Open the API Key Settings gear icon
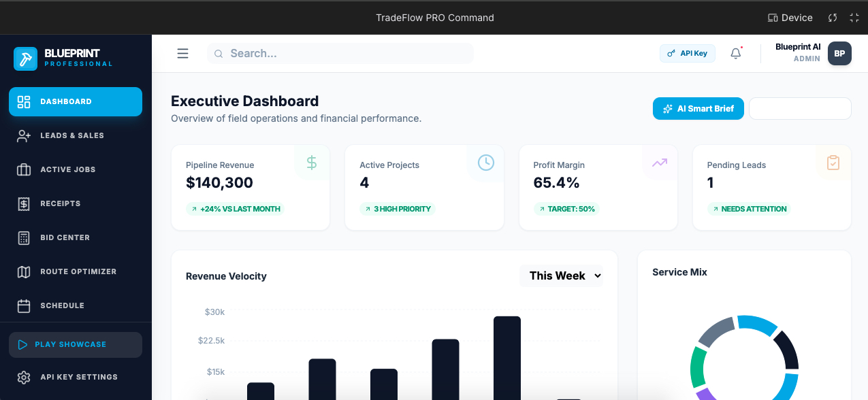This screenshot has height=400, width=868. tap(23, 377)
